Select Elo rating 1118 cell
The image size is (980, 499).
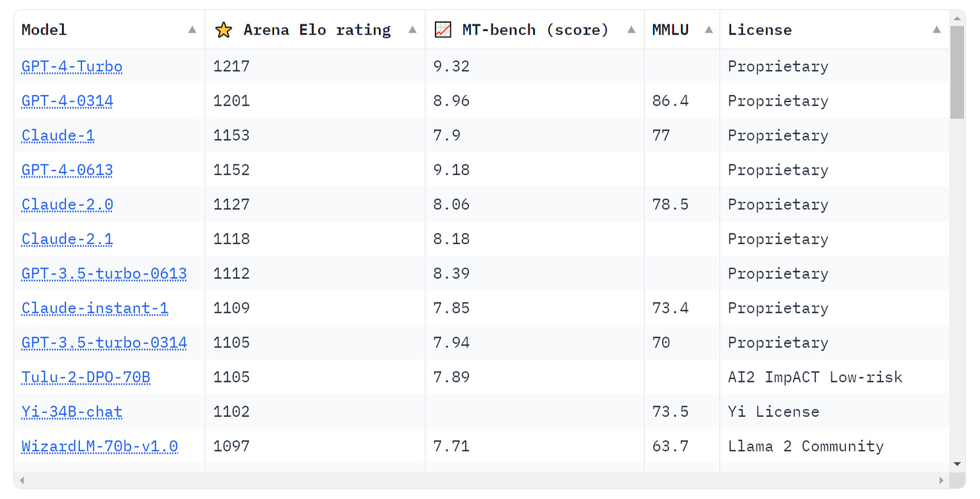pos(315,239)
